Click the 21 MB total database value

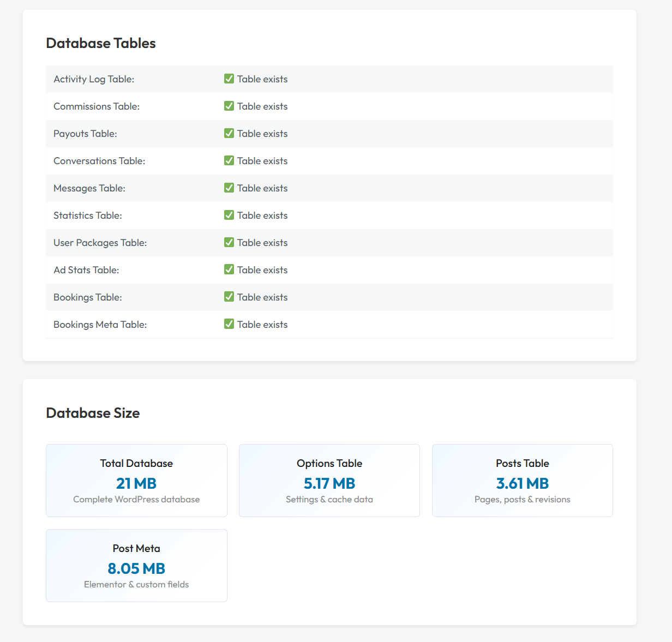tap(136, 483)
